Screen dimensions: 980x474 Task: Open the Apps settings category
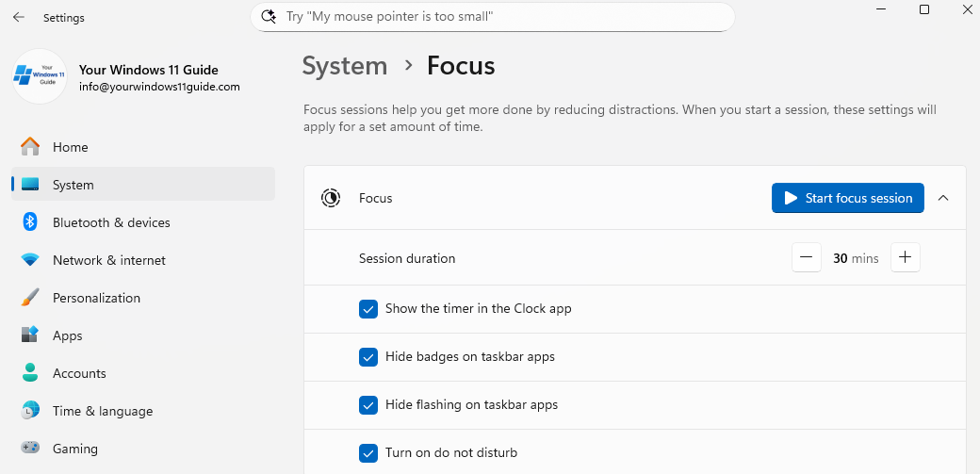[143, 335]
